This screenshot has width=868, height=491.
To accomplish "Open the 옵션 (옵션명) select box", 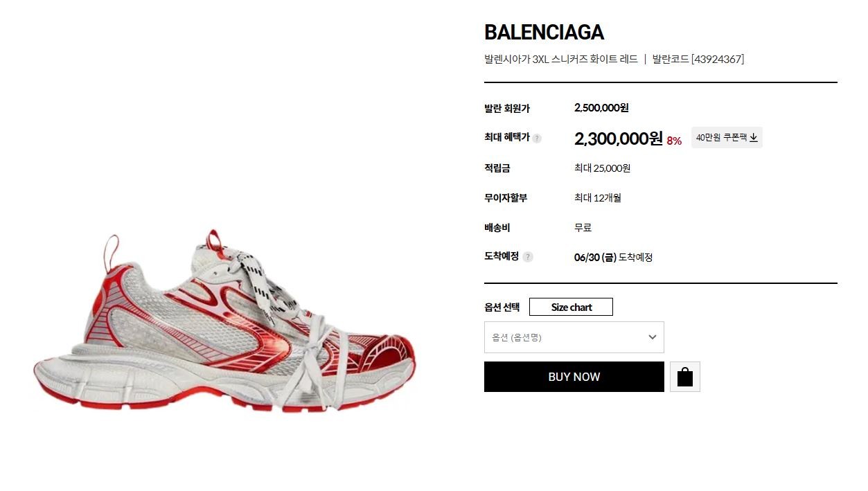I will (574, 337).
